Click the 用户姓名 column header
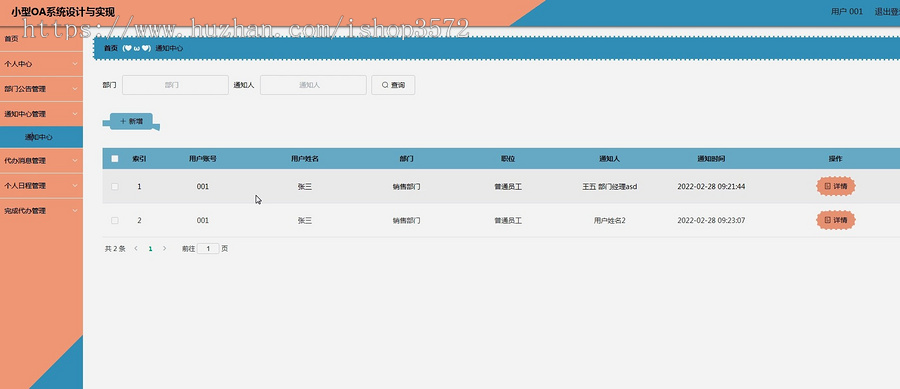This screenshot has height=389, width=900. tap(305, 158)
